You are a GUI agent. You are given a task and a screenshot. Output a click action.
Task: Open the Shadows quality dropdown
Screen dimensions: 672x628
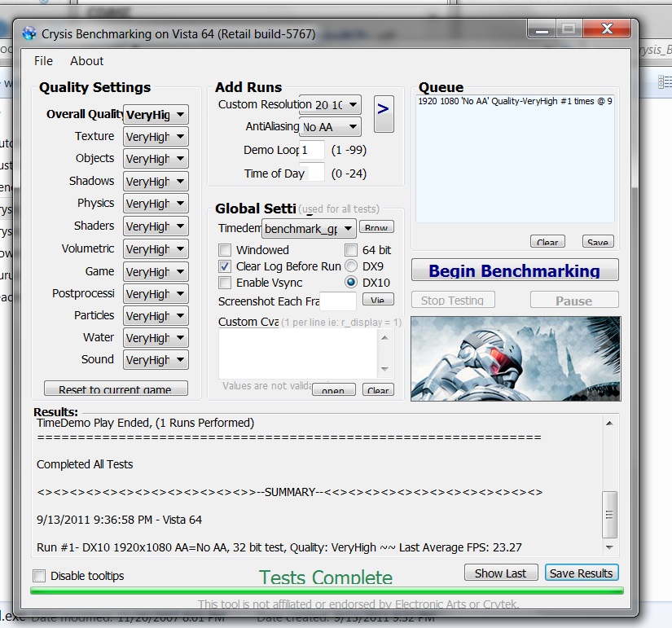156,182
